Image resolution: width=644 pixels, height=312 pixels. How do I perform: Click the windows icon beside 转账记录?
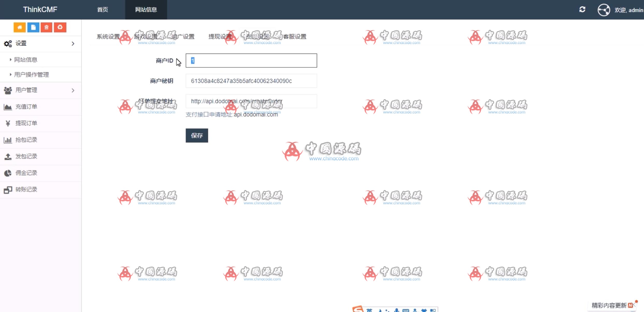pos(8,190)
